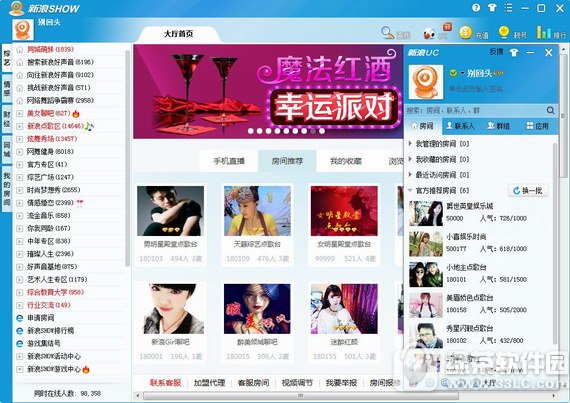Click 联系客服 link at bottom
570x403 pixels.
click(x=165, y=383)
